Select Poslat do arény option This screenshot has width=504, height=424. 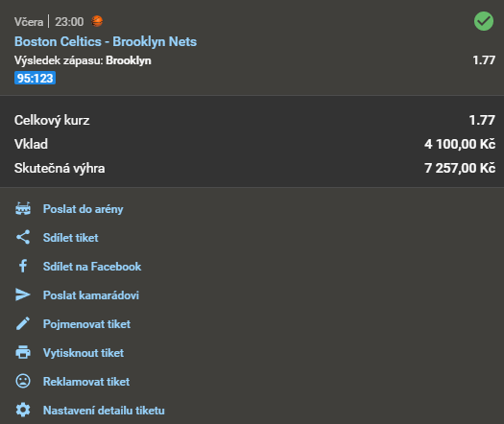pos(83,209)
